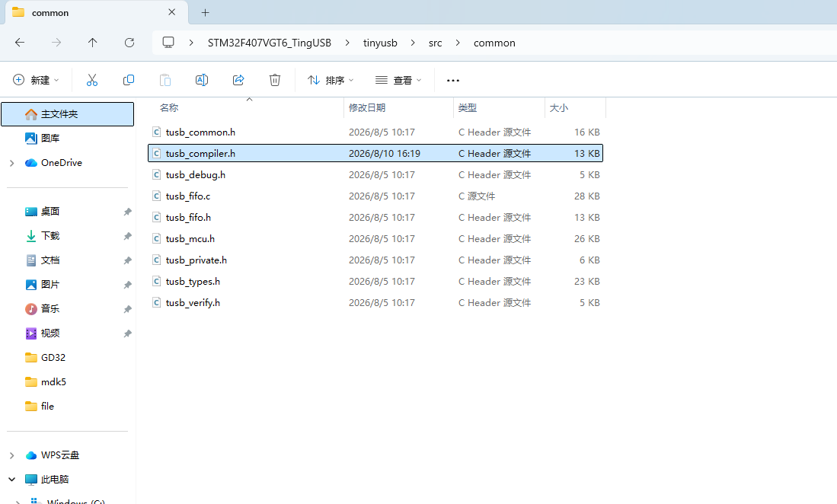Expand the OneDrive tree node
The width and height of the screenshot is (837, 504).
pyautogui.click(x=11, y=163)
